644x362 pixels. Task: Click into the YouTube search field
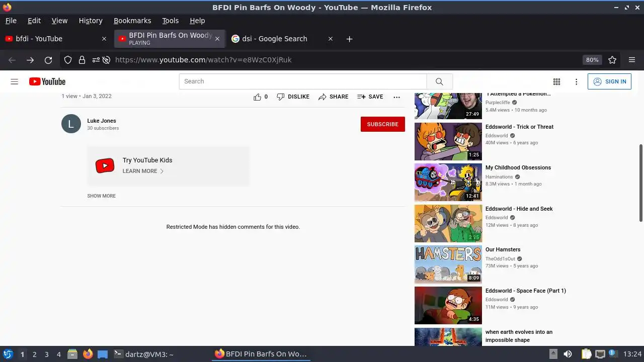click(303, 81)
